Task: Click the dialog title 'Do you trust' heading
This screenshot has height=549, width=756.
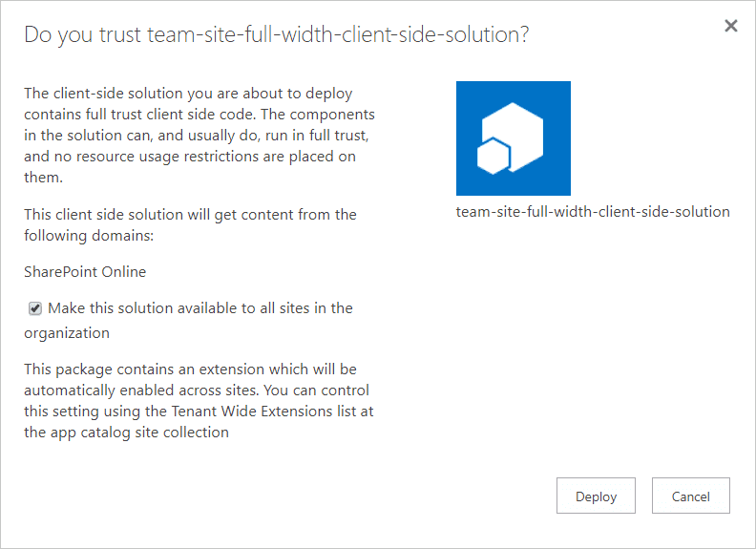Action: click(x=276, y=34)
